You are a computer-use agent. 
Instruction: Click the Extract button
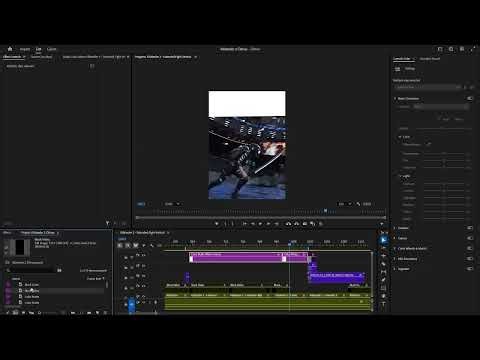296,224
